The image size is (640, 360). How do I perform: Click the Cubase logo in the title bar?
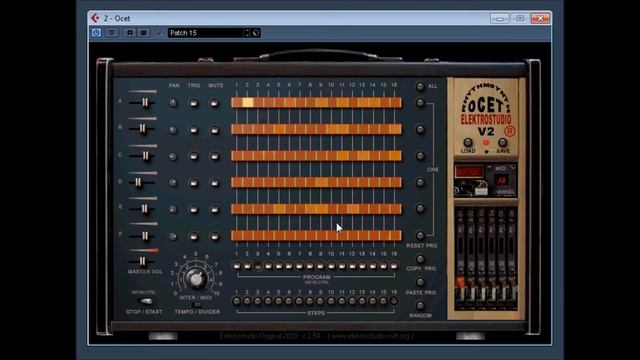click(95, 18)
